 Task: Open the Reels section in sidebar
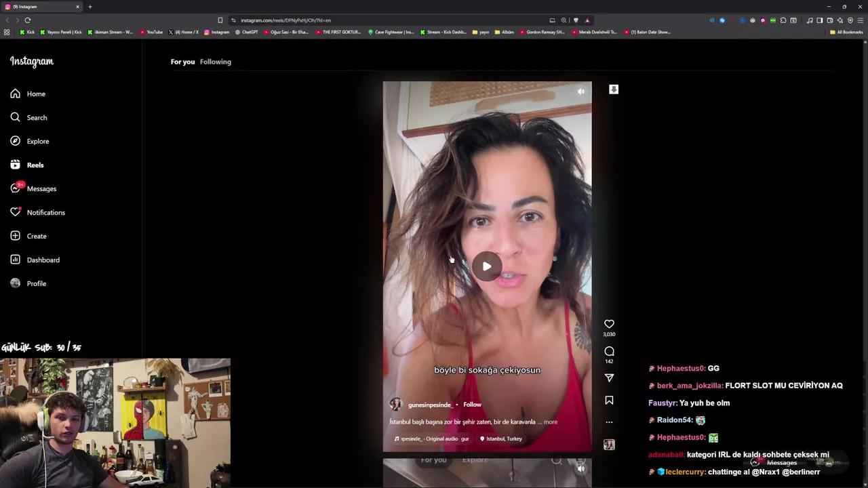tap(26, 165)
